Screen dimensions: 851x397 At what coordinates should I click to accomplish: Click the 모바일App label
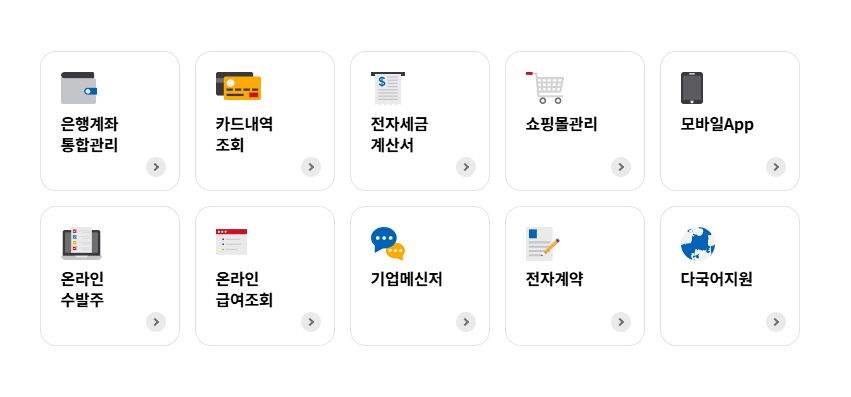pos(717,125)
